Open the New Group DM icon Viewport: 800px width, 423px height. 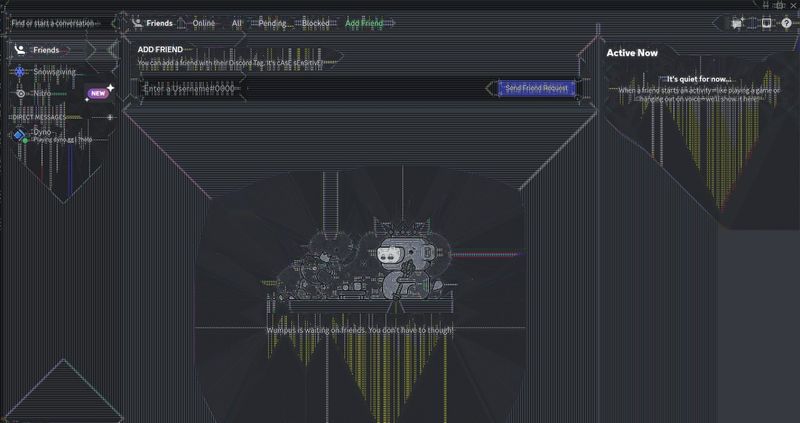[x=737, y=23]
